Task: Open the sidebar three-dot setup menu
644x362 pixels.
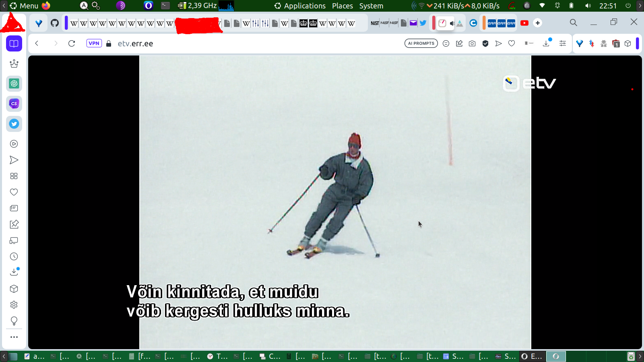Action: pyautogui.click(x=14, y=337)
